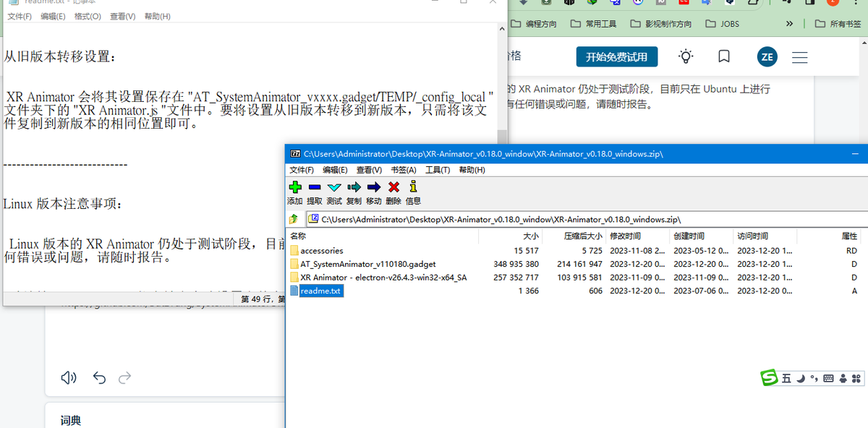The width and height of the screenshot is (868, 428).
Task: Open the 编辑(E) menu in Notepad
Action: pos(53,16)
